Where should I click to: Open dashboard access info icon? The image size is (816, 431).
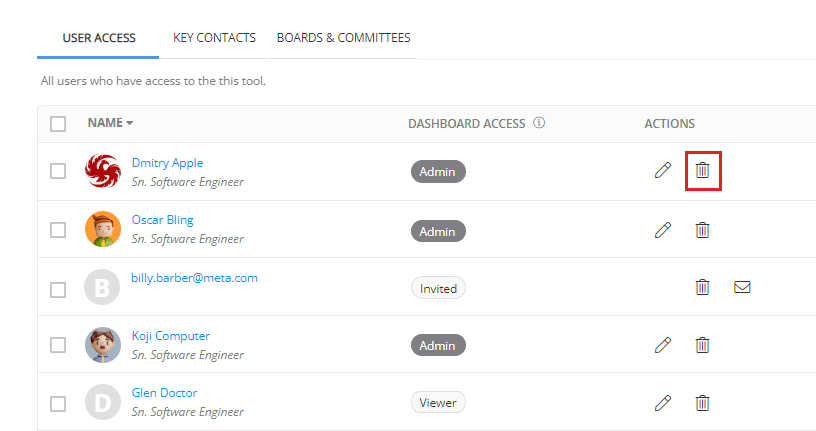coord(539,124)
